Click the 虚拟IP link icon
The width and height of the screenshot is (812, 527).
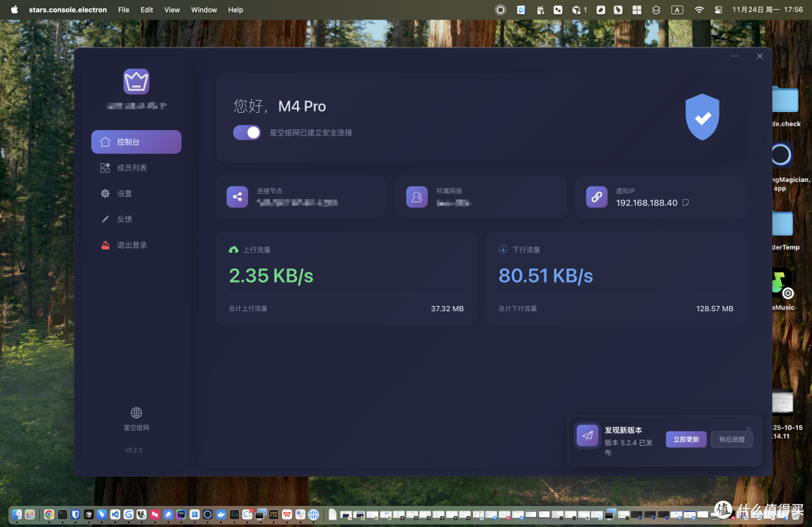(596, 197)
